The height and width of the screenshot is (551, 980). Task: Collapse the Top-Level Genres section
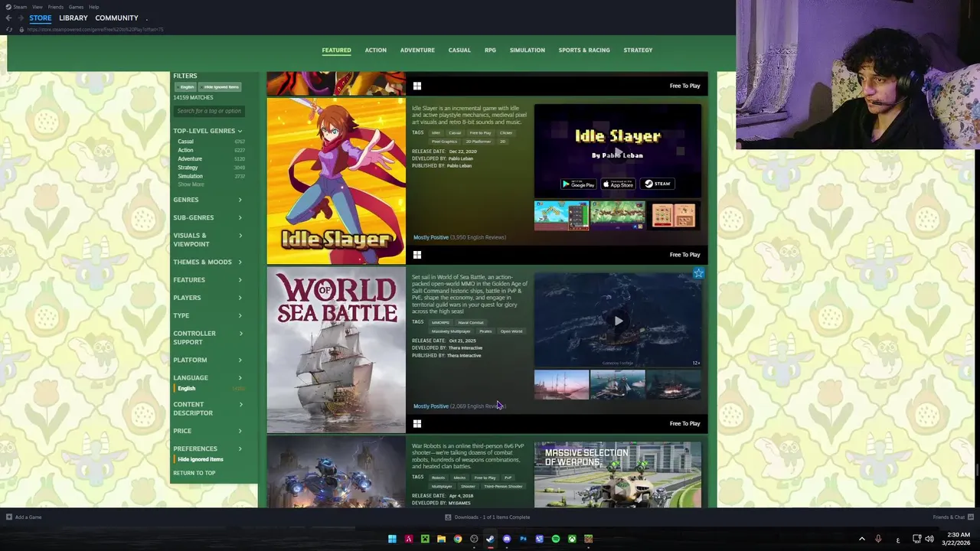[207, 131]
